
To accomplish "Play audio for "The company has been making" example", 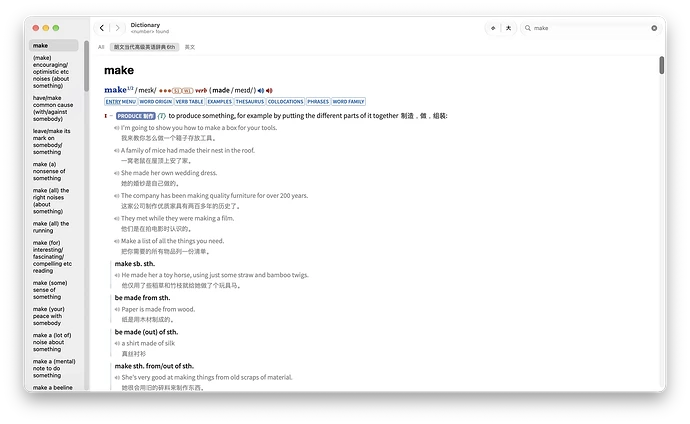I will pyautogui.click(x=117, y=196).
